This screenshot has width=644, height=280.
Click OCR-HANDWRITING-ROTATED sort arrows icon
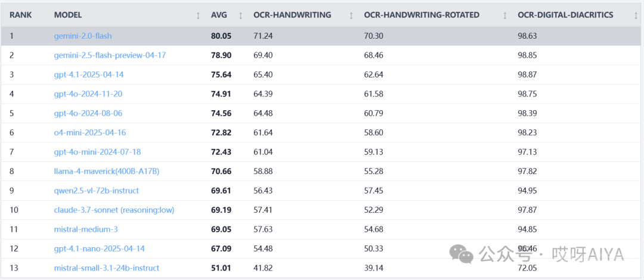(505, 15)
